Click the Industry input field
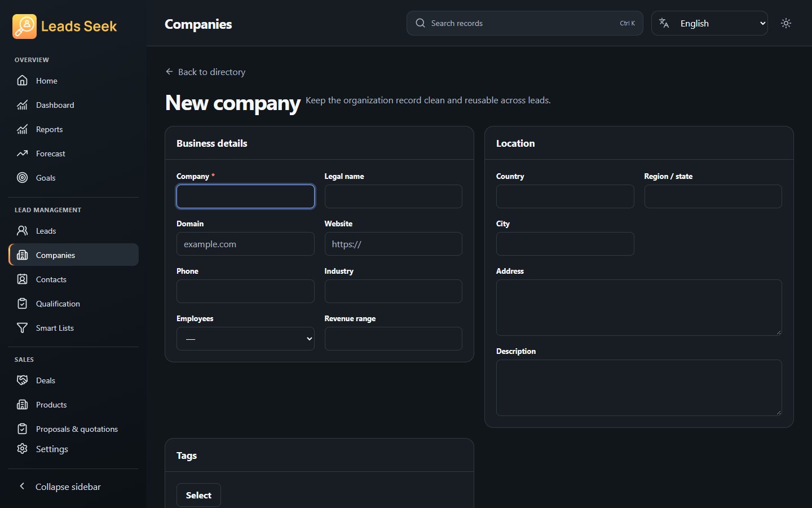 394,291
